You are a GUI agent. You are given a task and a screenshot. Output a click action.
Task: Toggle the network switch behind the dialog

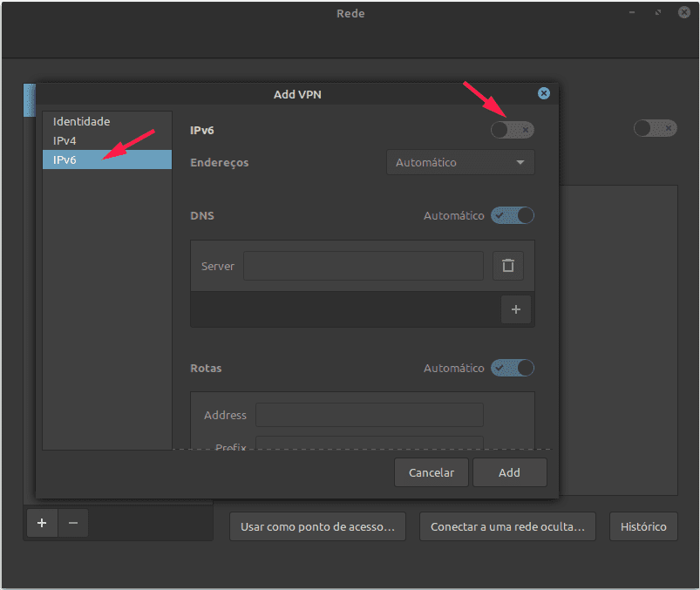(x=655, y=129)
